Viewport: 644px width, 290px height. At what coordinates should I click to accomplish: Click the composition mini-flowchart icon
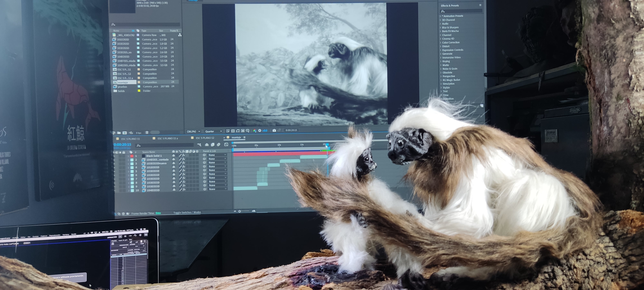click(199, 145)
